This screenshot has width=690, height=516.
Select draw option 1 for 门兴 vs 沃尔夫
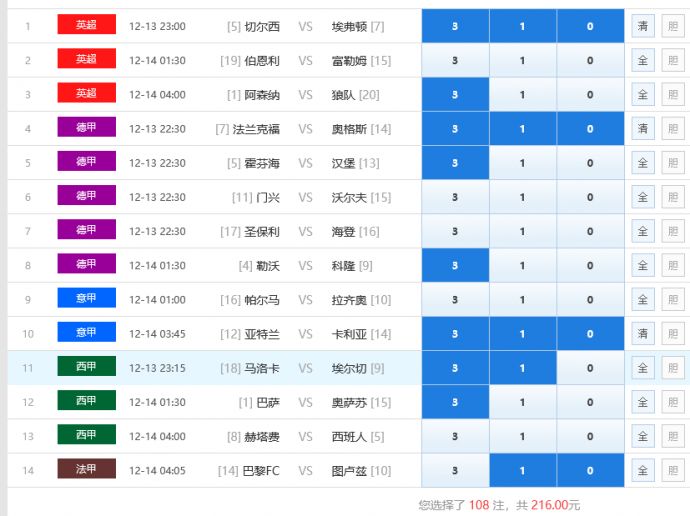[522, 197]
